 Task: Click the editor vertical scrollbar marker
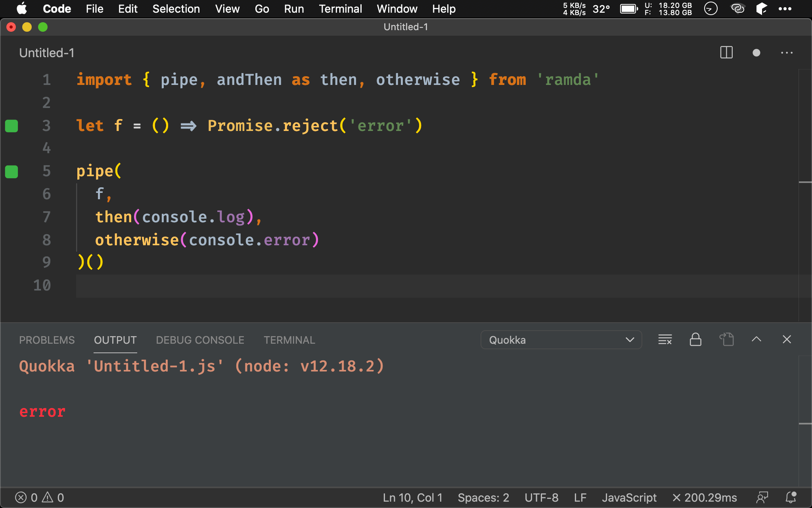[x=805, y=182]
